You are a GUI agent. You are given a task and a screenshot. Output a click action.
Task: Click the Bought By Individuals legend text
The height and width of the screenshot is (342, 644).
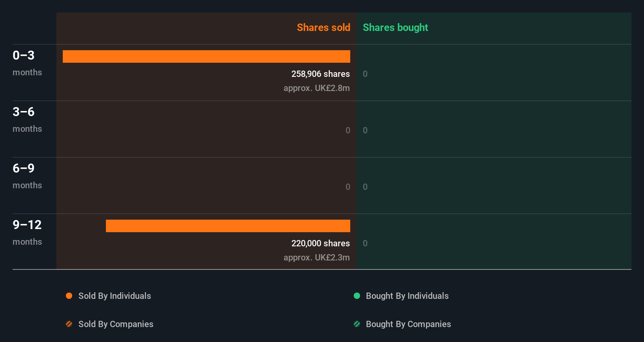[407, 296]
